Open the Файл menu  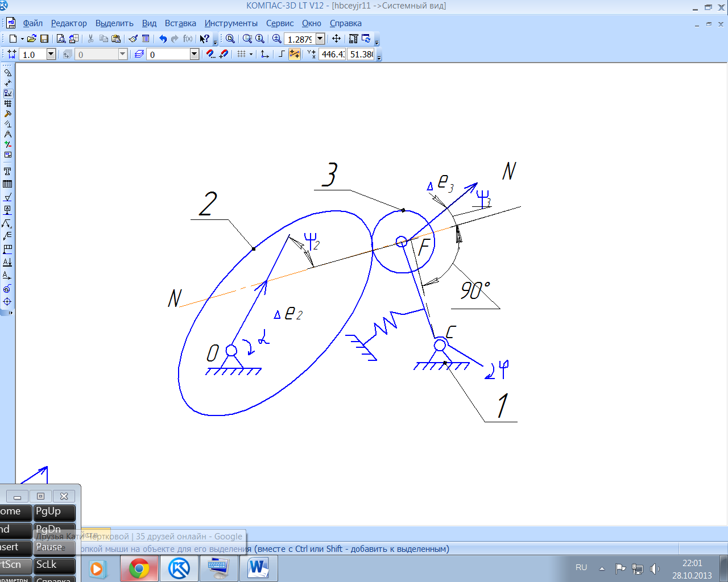33,23
